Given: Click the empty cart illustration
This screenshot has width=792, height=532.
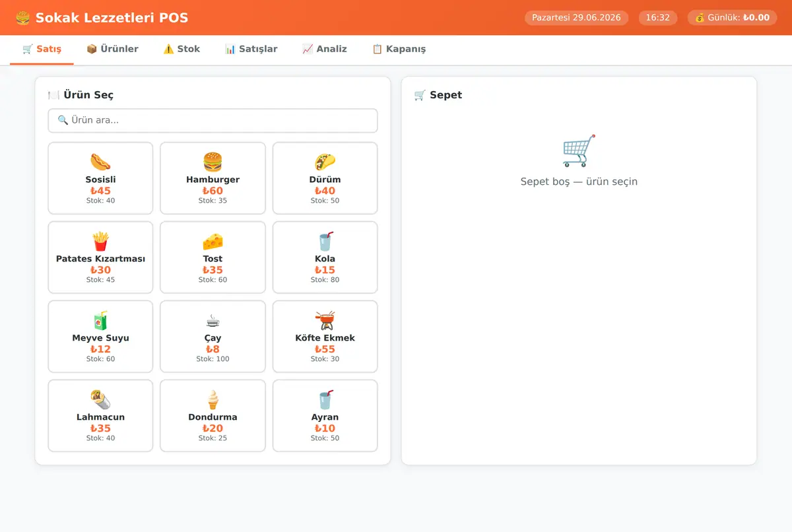Looking at the screenshot, I should pos(579,150).
